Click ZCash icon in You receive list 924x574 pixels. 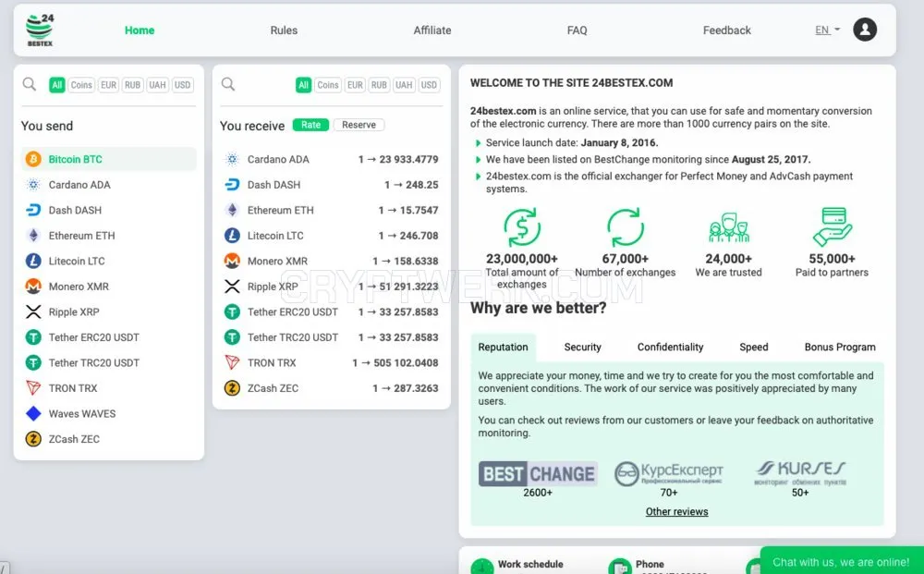point(232,388)
